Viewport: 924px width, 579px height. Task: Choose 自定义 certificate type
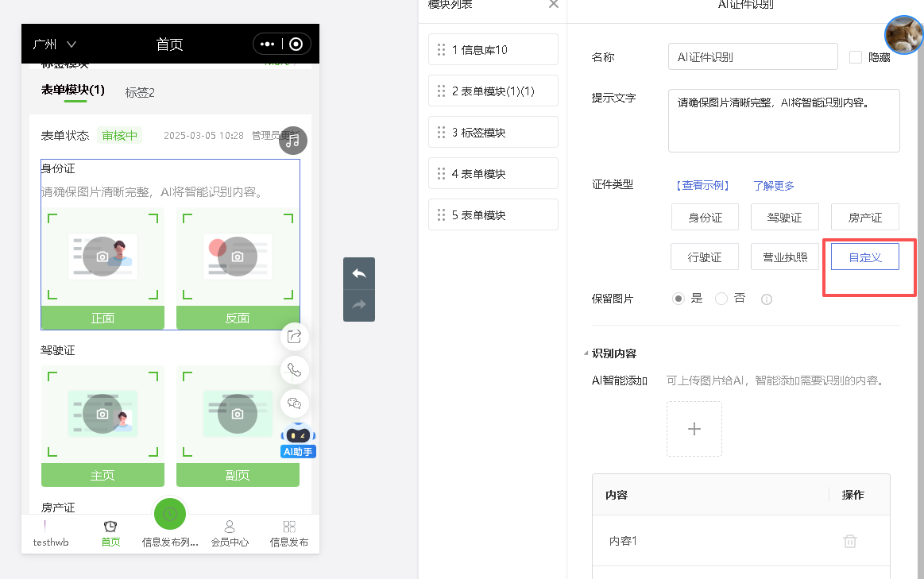865,257
